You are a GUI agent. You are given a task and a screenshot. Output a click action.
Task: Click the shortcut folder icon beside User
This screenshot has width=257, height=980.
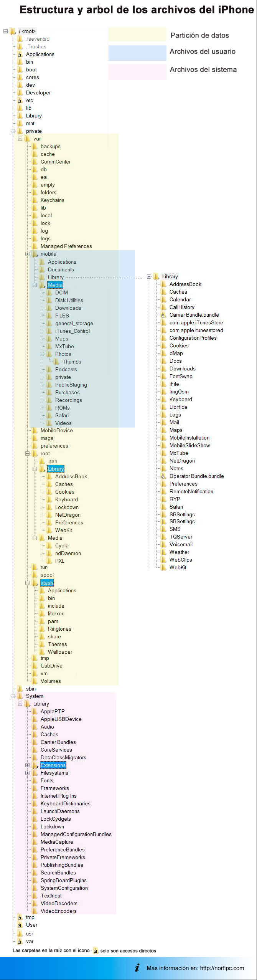[x=20, y=925]
